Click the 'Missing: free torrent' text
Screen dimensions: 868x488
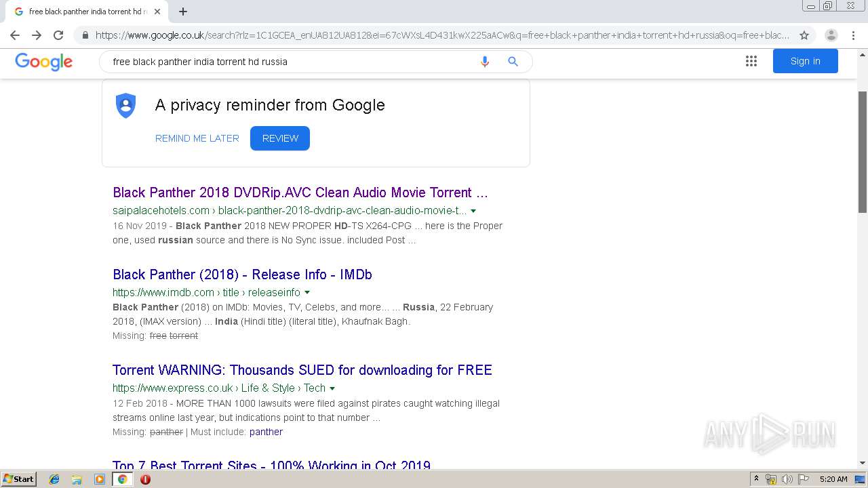(155, 335)
